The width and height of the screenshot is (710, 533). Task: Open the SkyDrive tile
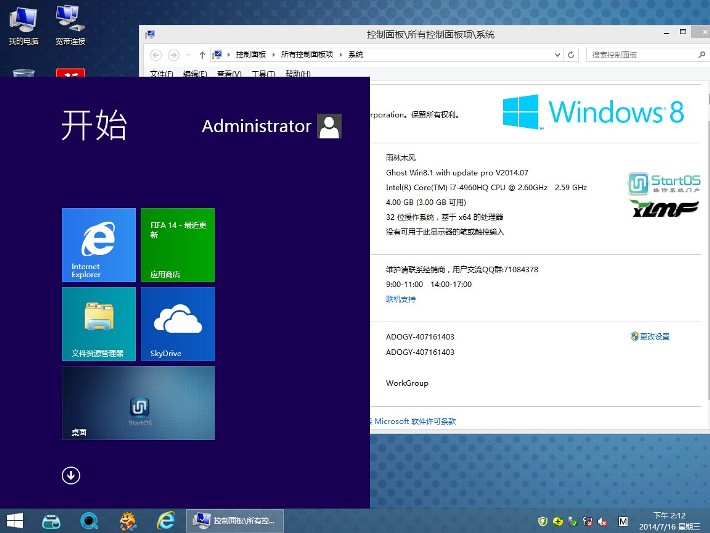click(x=178, y=324)
